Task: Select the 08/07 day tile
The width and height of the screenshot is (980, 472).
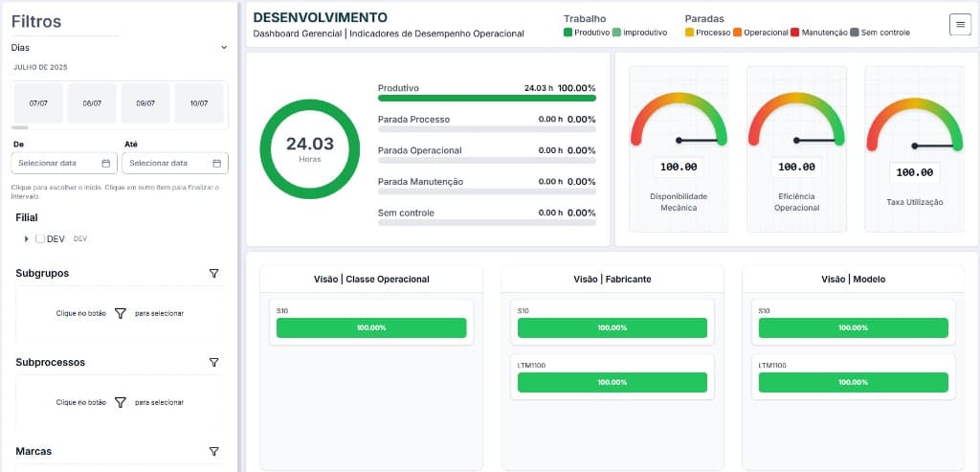Action: click(x=92, y=103)
